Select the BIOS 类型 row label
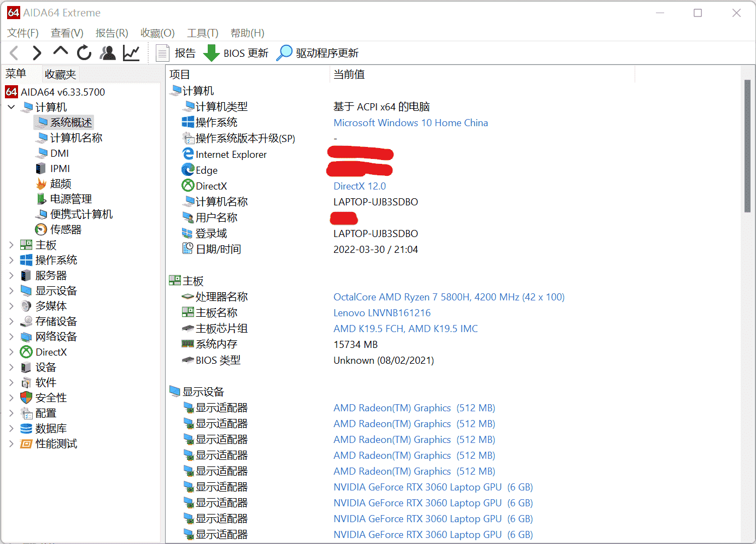The image size is (756, 544). pos(218,360)
